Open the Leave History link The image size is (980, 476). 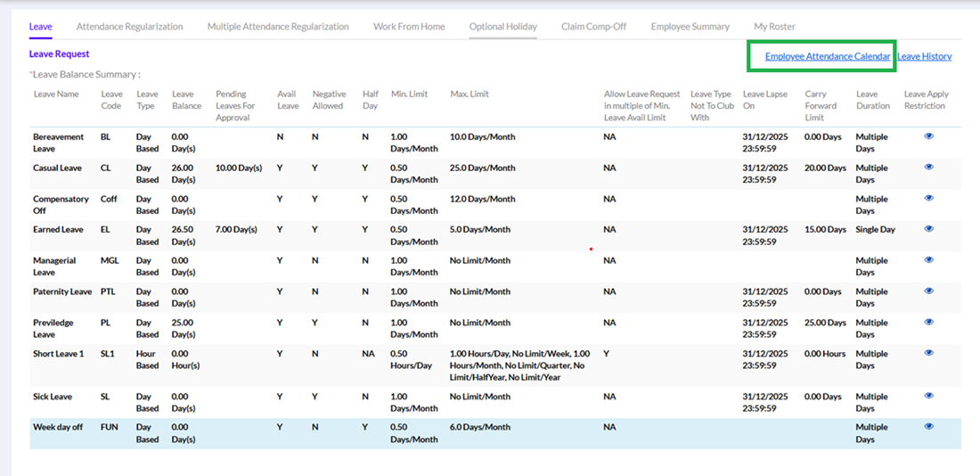[x=924, y=56]
